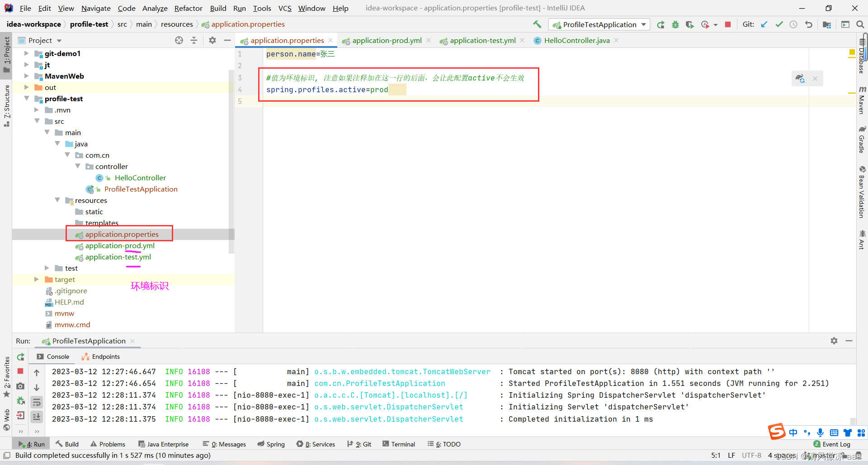Collapse controller package node
Viewport: 868px width, 465px height.
click(x=78, y=166)
